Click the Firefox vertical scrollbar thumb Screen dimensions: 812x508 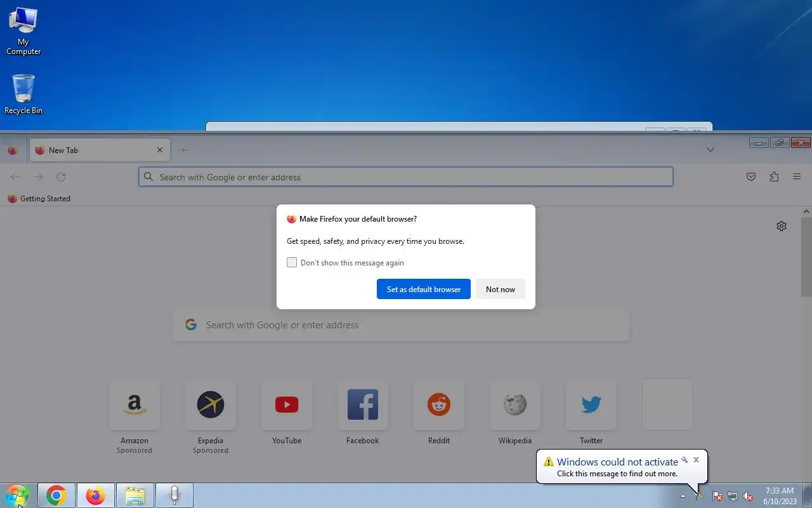(x=807, y=257)
